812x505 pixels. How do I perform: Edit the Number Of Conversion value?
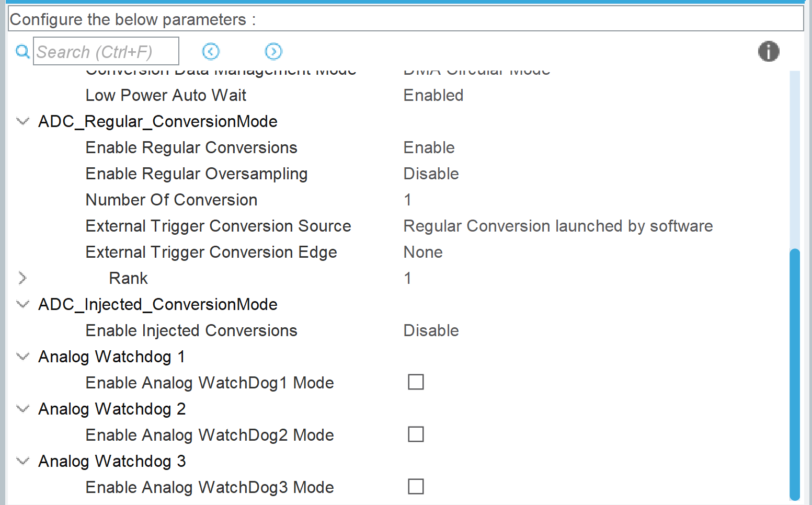[x=408, y=200]
